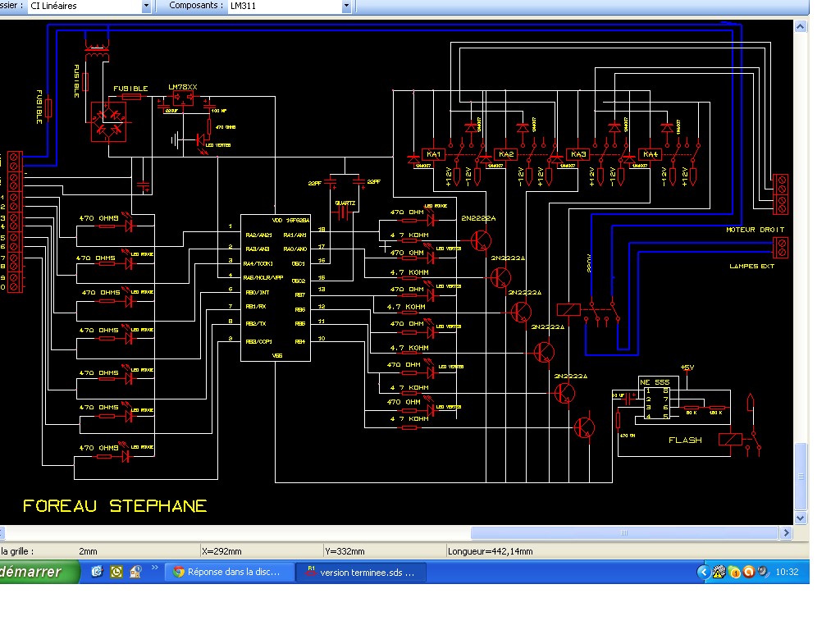This screenshot has width=840, height=630.
Task: Click the LAMPES EXT label
Action: click(751, 267)
